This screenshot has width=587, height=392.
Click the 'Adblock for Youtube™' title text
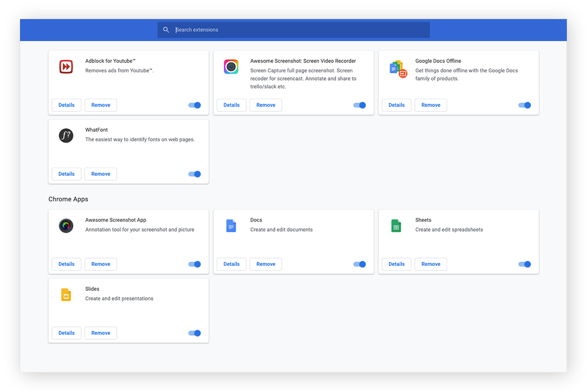(111, 61)
